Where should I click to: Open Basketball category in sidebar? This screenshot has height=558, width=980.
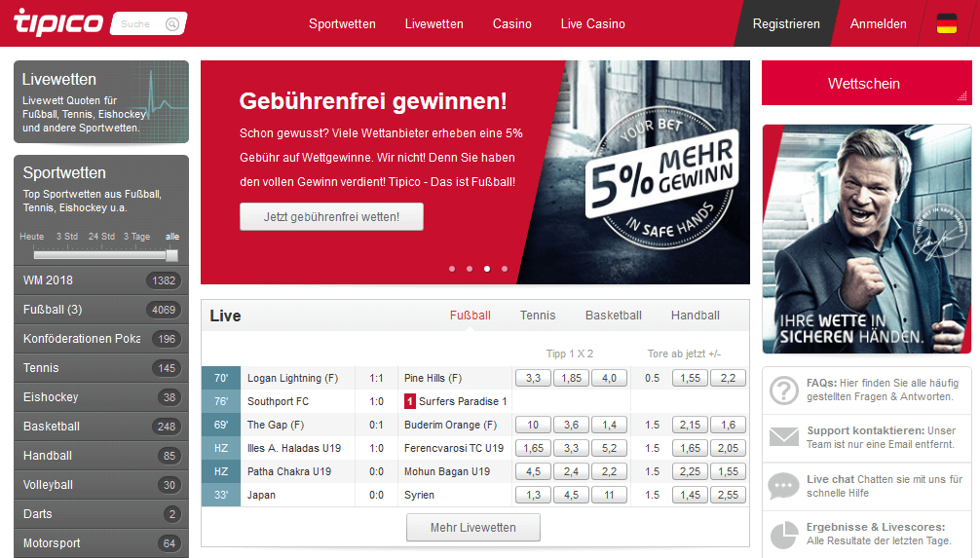101,427
